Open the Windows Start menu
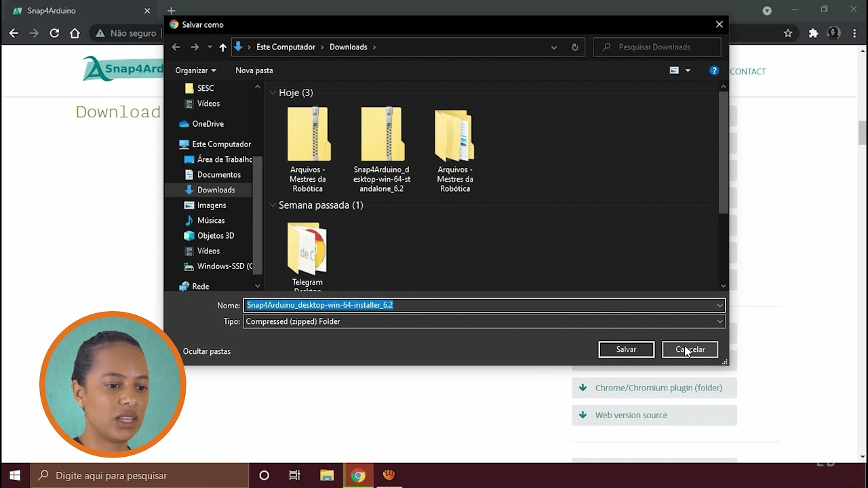 click(x=15, y=475)
